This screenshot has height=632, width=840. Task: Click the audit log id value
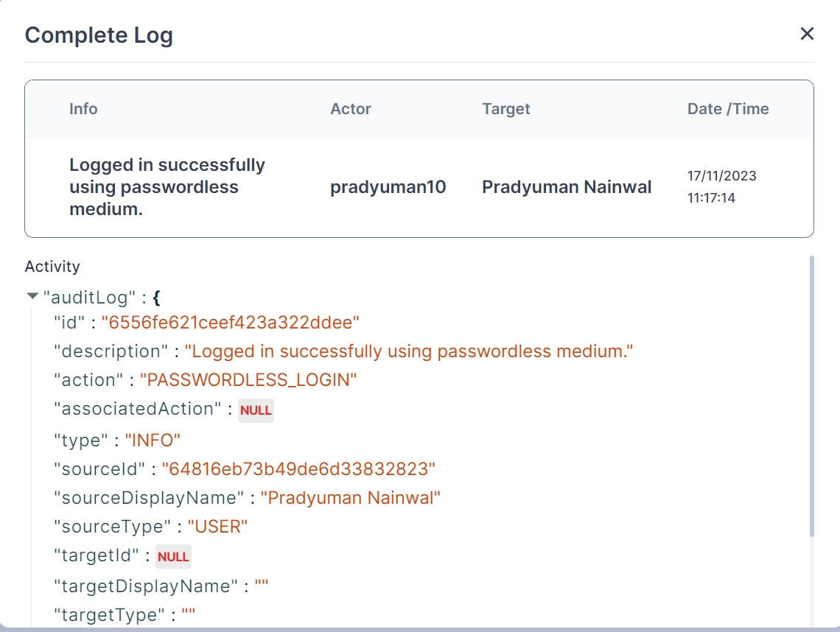pos(230,322)
